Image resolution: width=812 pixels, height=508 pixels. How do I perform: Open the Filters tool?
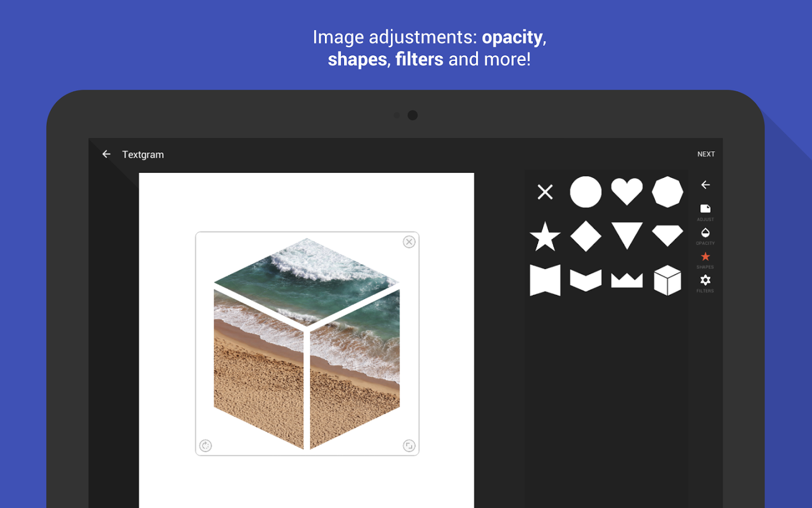pos(705,283)
